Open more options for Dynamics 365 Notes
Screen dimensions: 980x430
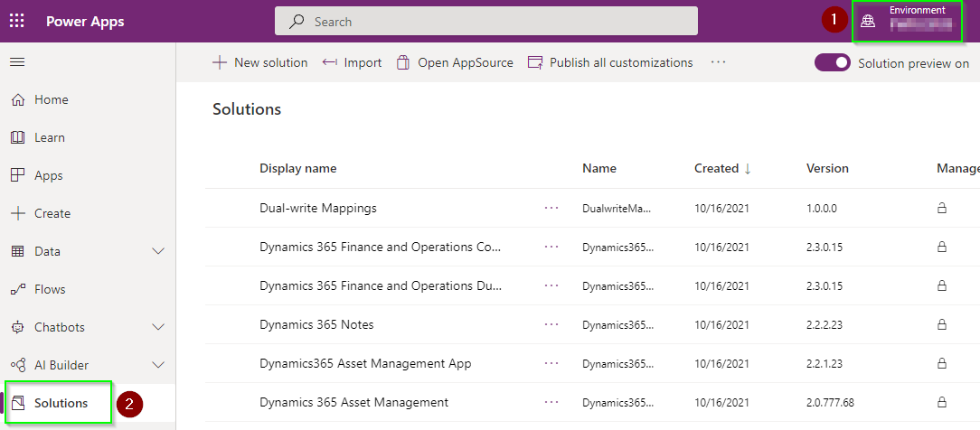click(x=551, y=324)
